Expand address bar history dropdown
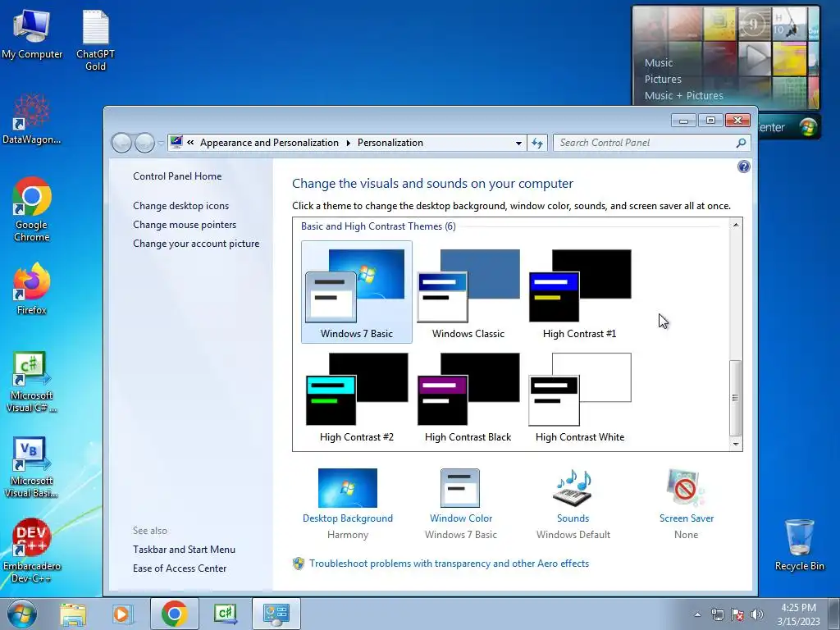The image size is (840, 630). tap(518, 143)
